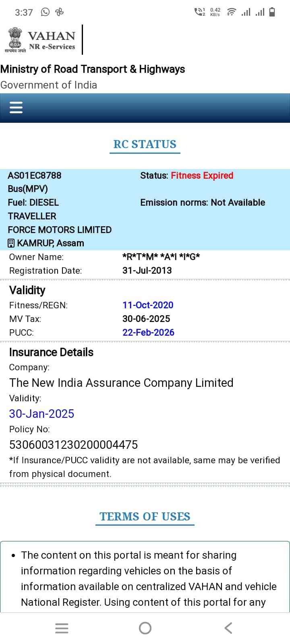The height and width of the screenshot is (644, 290).
Task: Tap the Fitness Expired status text
Action: tap(202, 175)
